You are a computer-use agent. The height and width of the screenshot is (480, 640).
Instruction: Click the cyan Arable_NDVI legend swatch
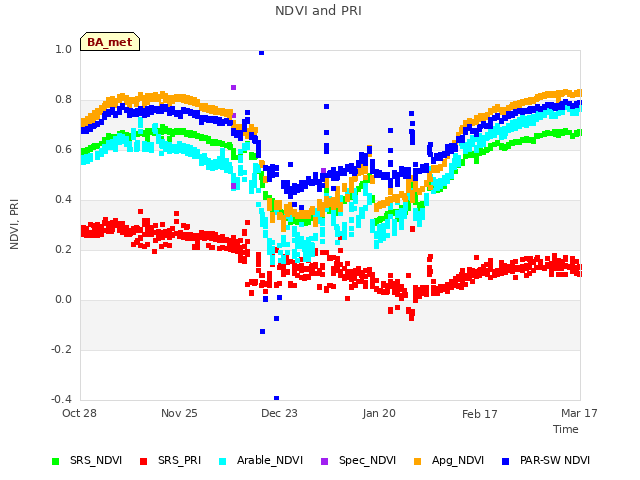tap(222, 461)
